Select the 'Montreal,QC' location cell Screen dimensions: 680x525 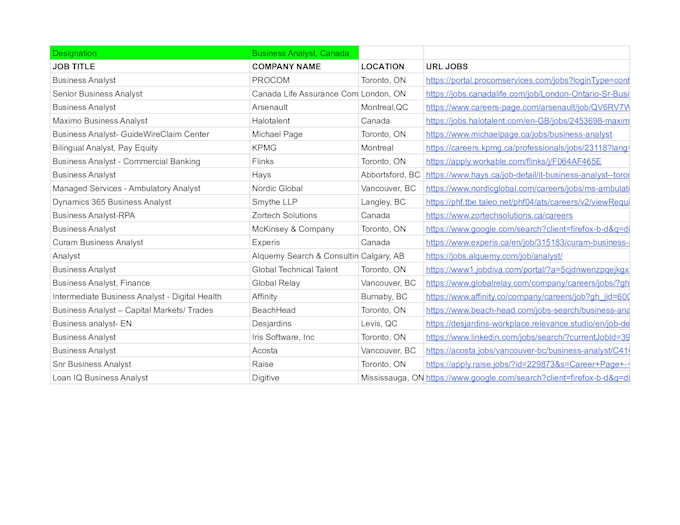pyautogui.click(x=391, y=107)
